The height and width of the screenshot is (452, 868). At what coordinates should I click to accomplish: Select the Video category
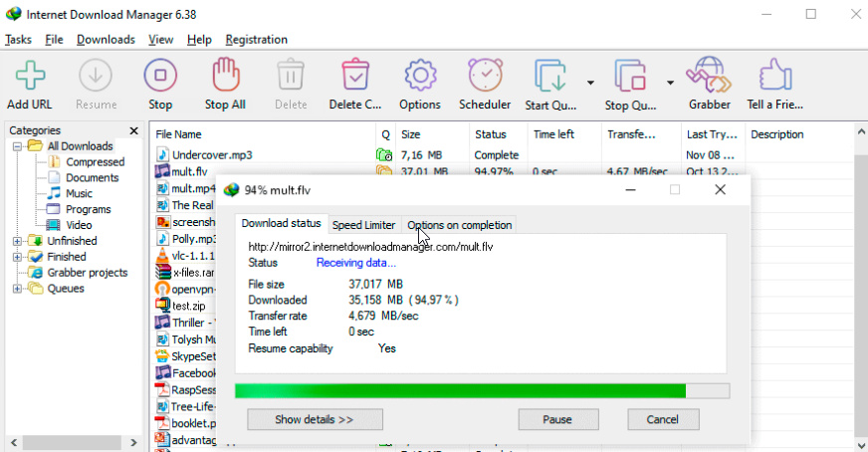(x=80, y=225)
